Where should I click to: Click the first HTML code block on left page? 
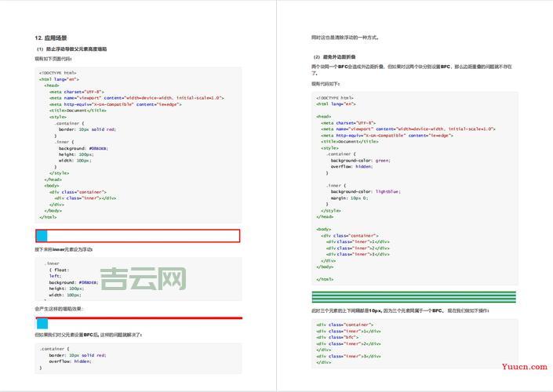[x=137, y=144]
